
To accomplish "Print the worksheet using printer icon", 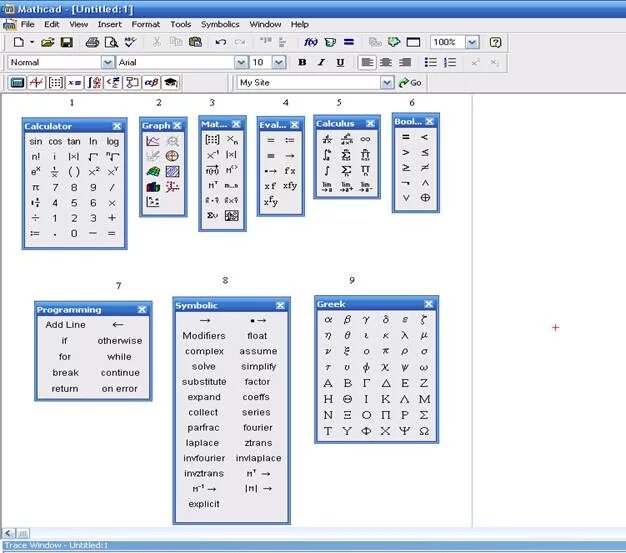I will click(x=92, y=42).
